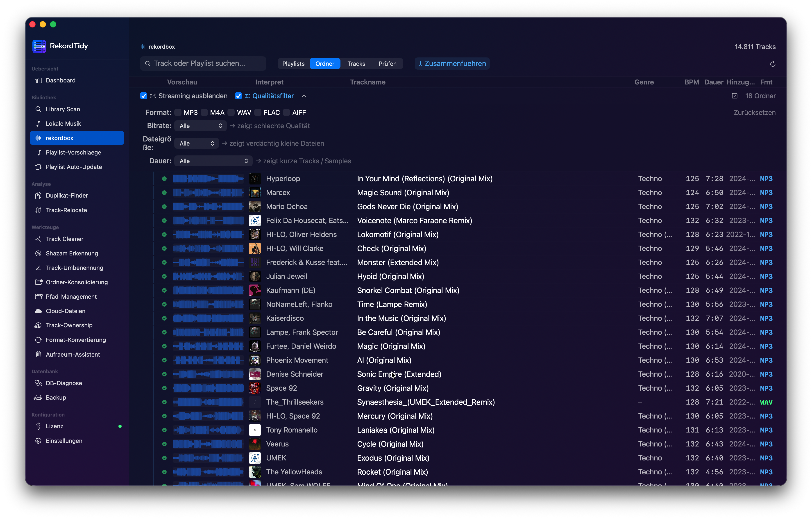The image size is (812, 519).
Task: Click the Track-Umbenennung pencil icon
Action: tap(38, 268)
